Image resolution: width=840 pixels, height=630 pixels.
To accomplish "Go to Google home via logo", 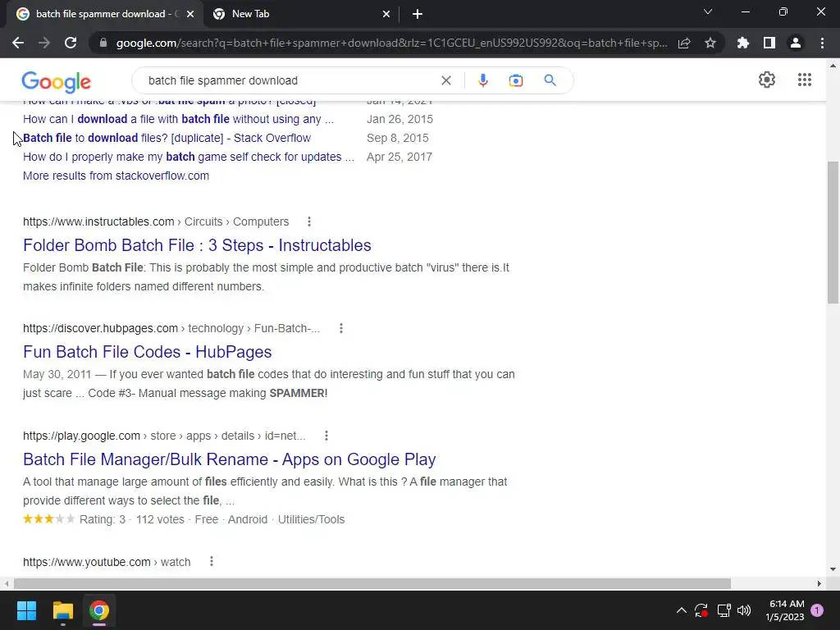I will click(57, 81).
